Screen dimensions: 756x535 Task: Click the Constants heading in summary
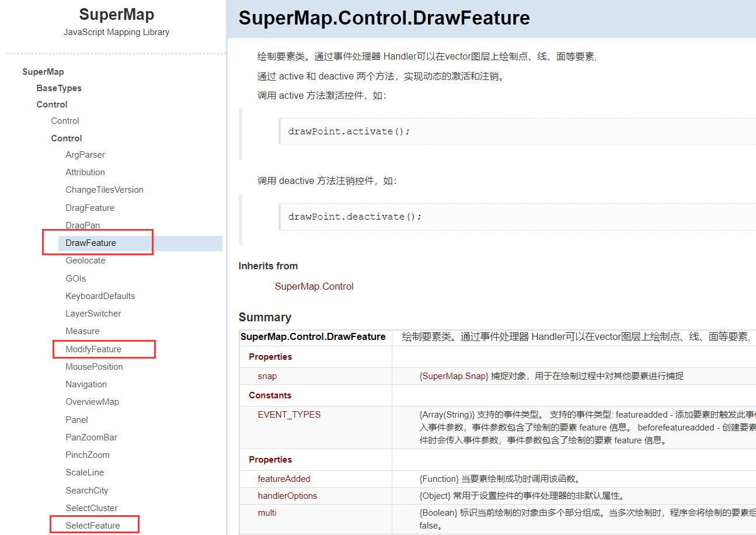click(270, 395)
